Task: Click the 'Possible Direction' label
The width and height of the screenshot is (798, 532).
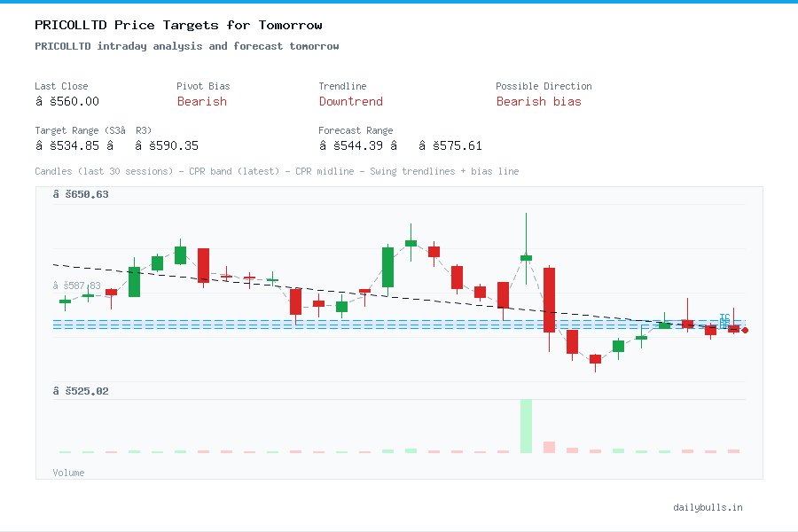Action: click(544, 86)
